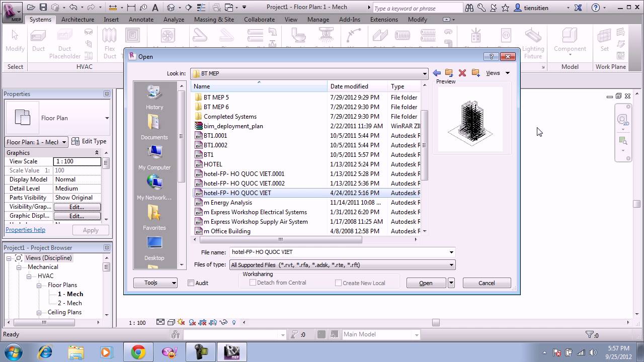644x362 pixels.
Task: Click the Temporary Hide/Isolate sunglasses icon
Action: (x=223, y=322)
